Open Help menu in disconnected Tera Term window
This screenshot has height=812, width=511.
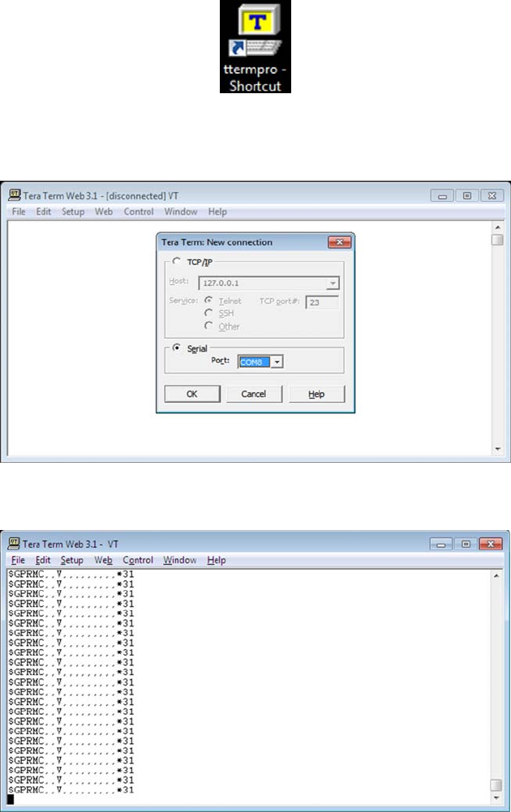[217, 212]
